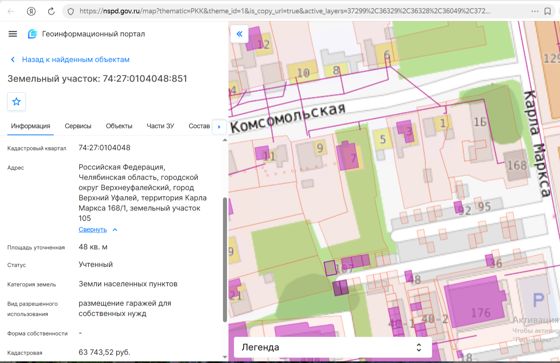
Task: View site security shield icon
Action: coord(71,11)
